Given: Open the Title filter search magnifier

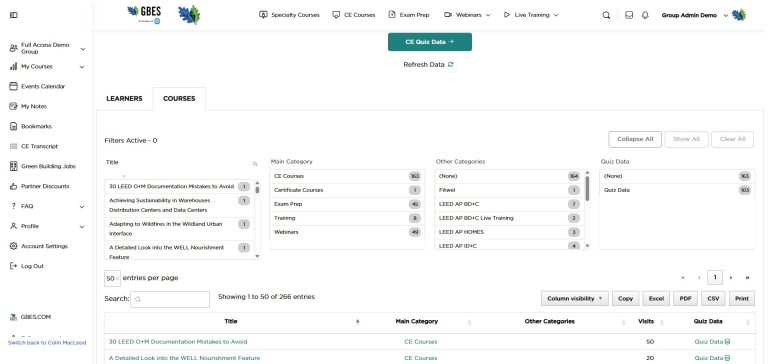Looking at the screenshot, I should pyautogui.click(x=255, y=164).
